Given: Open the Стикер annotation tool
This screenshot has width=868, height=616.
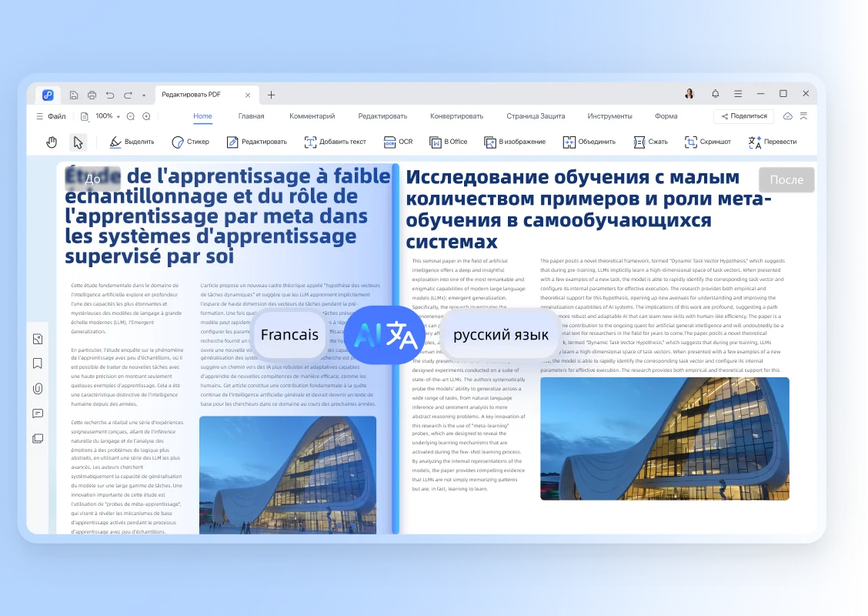Looking at the screenshot, I should (x=191, y=142).
